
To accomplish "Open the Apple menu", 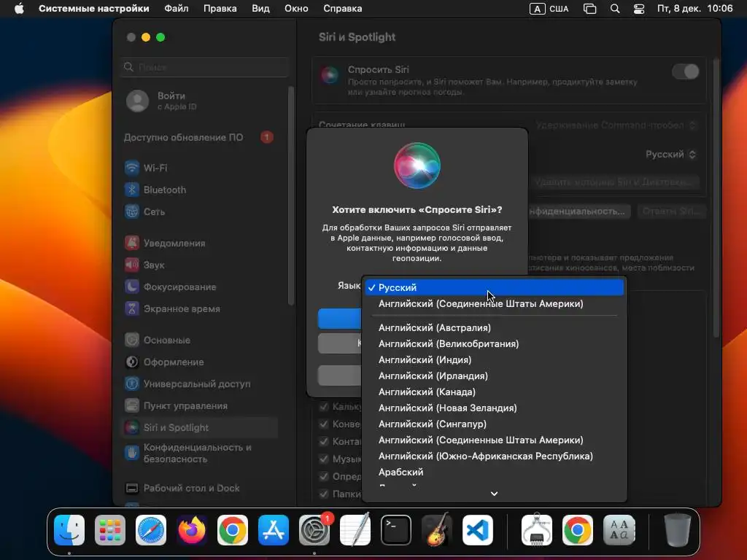I will [19, 9].
